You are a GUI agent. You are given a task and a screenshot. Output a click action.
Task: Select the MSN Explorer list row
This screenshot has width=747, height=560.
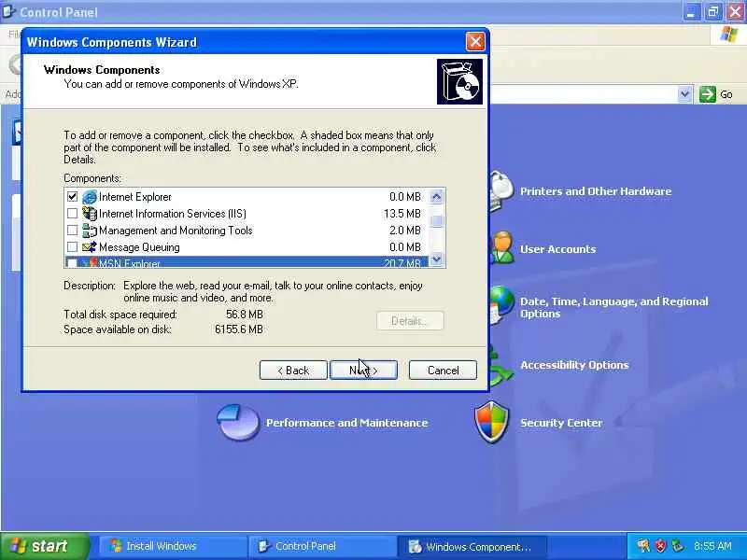tap(247, 263)
